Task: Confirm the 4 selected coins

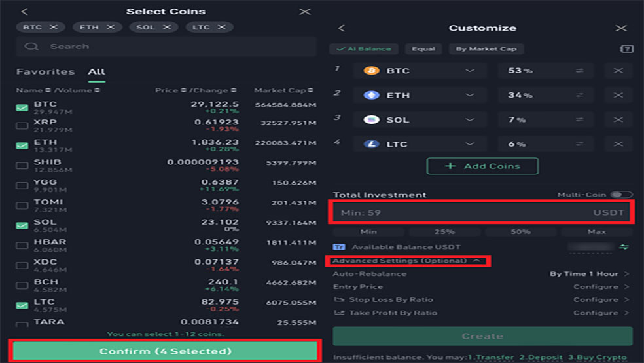Action: pos(165,351)
